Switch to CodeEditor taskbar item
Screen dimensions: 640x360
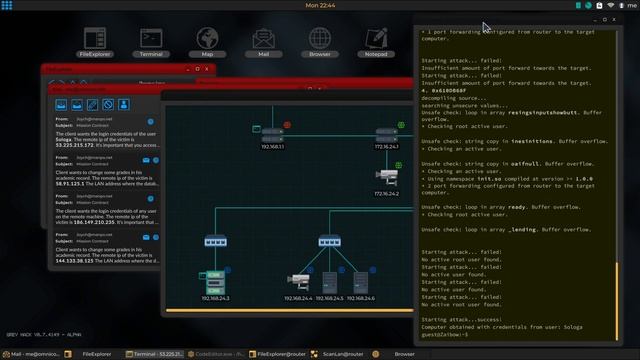[x=216, y=354]
